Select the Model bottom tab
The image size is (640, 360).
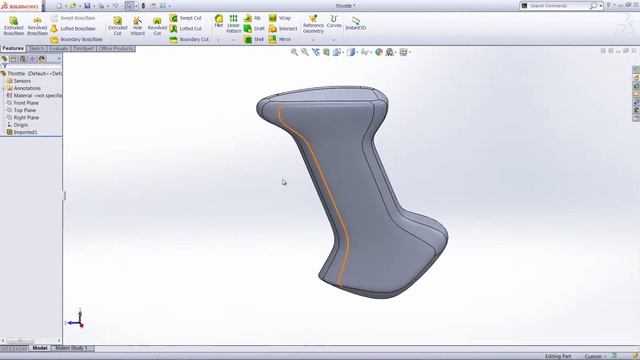[x=40, y=348]
